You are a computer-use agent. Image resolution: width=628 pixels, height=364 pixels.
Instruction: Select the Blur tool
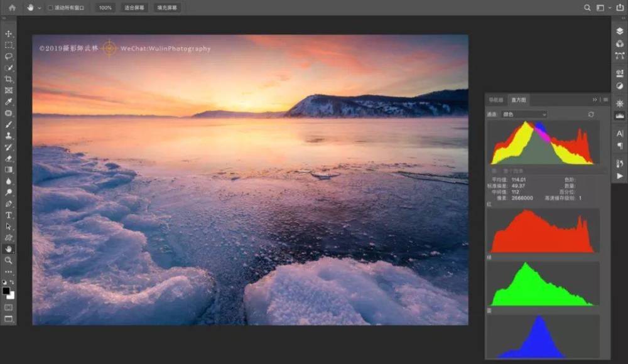pos(8,181)
